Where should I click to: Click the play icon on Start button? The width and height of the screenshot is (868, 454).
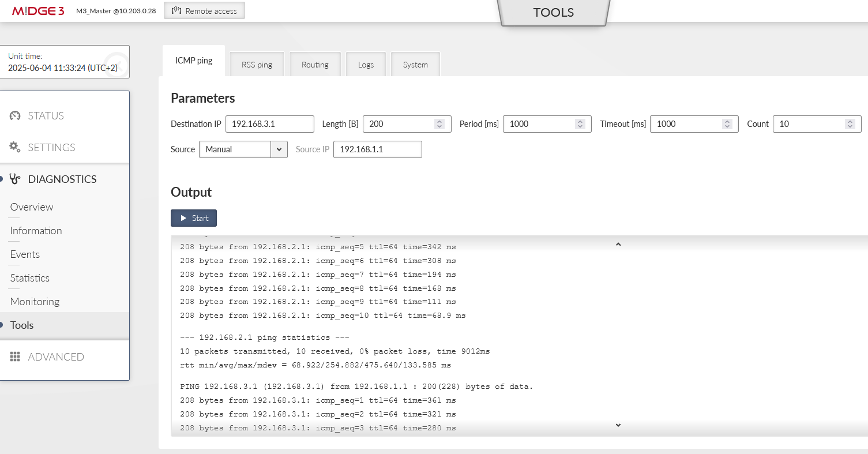(183, 218)
